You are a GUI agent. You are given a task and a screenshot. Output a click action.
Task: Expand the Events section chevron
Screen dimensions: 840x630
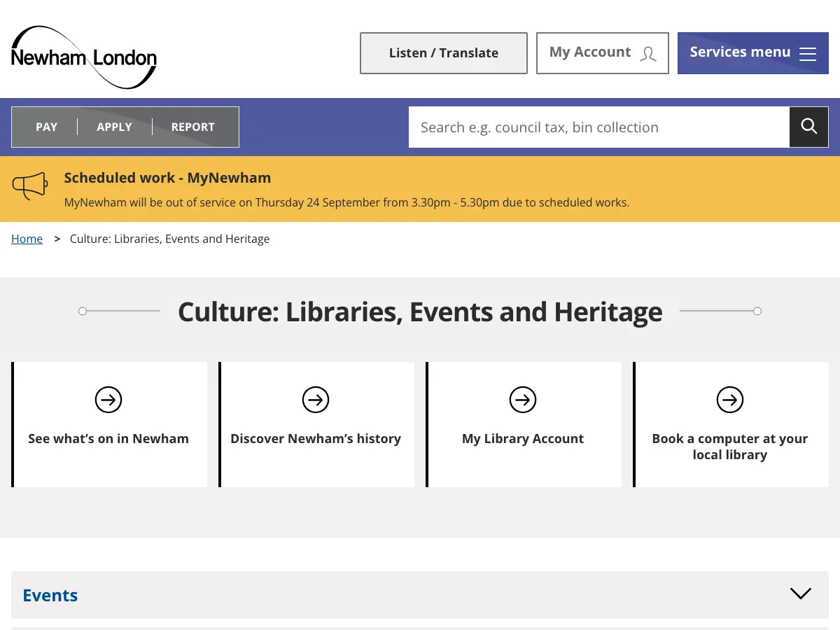[x=800, y=594]
